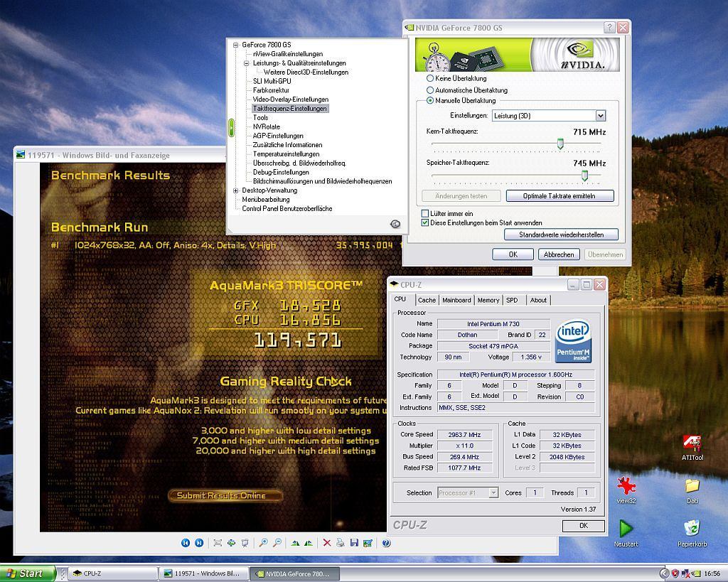Select Manuelle Übertaktung radio option
The height and width of the screenshot is (582, 728).
pos(430,100)
